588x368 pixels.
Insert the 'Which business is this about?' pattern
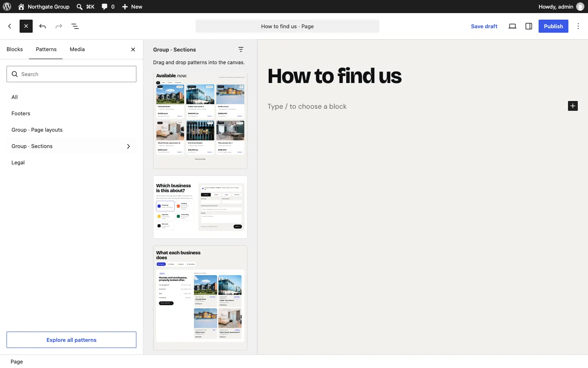tap(200, 207)
